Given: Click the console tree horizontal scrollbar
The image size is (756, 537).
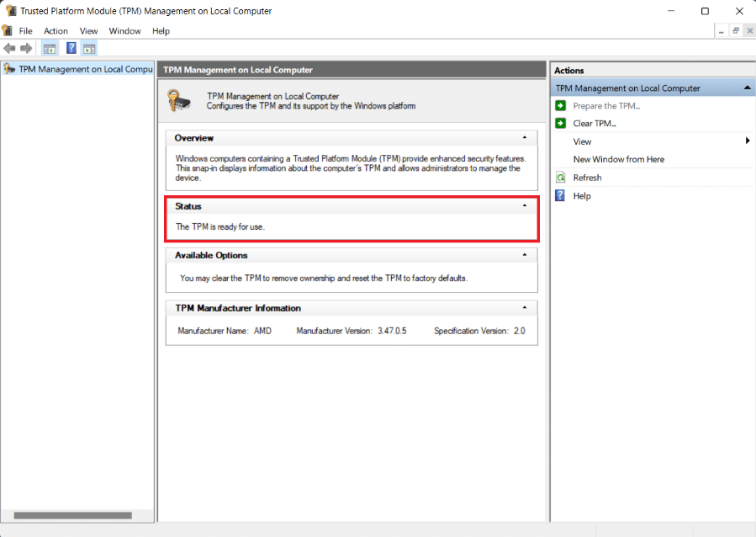Looking at the screenshot, I should tap(72, 515).
